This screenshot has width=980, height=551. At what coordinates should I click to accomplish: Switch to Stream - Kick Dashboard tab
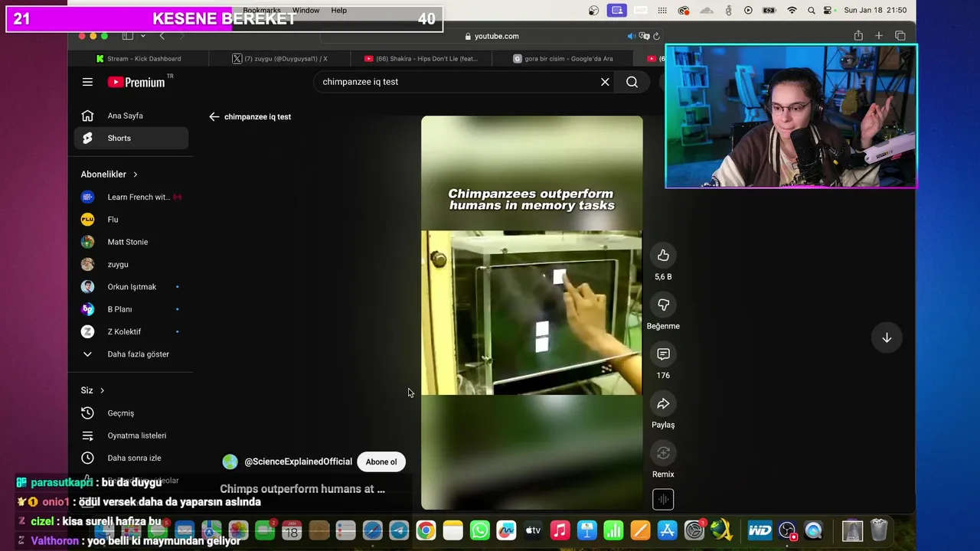click(x=139, y=58)
